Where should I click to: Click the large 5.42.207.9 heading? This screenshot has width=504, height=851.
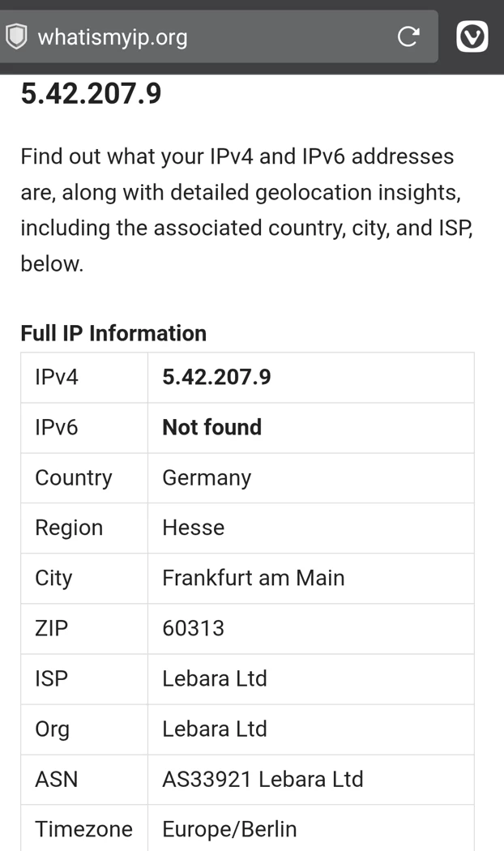pos(91,94)
